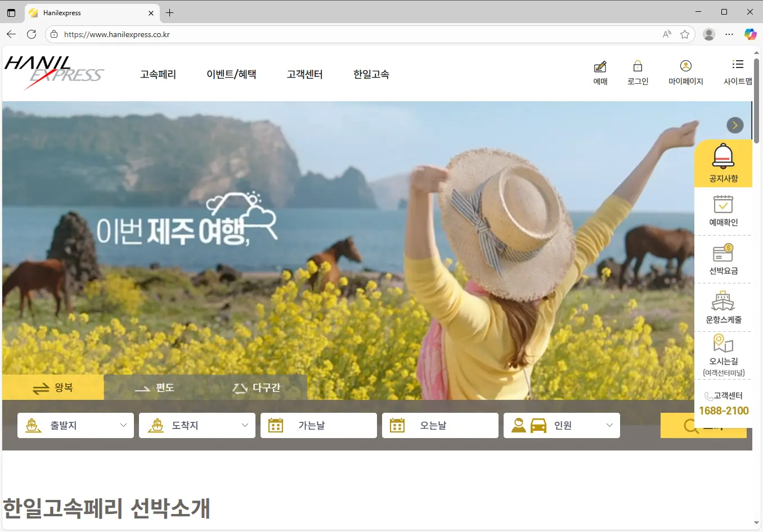Open the 예매 (booking) icon

coord(600,72)
